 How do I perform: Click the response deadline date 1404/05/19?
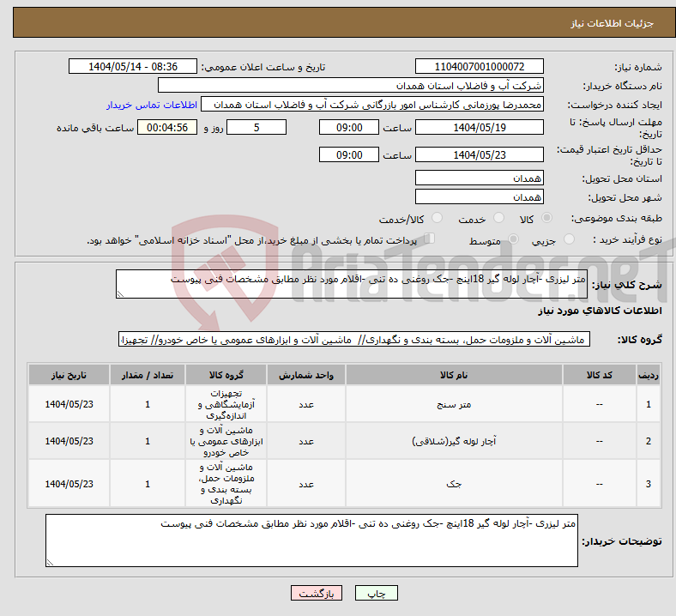click(479, 128)
